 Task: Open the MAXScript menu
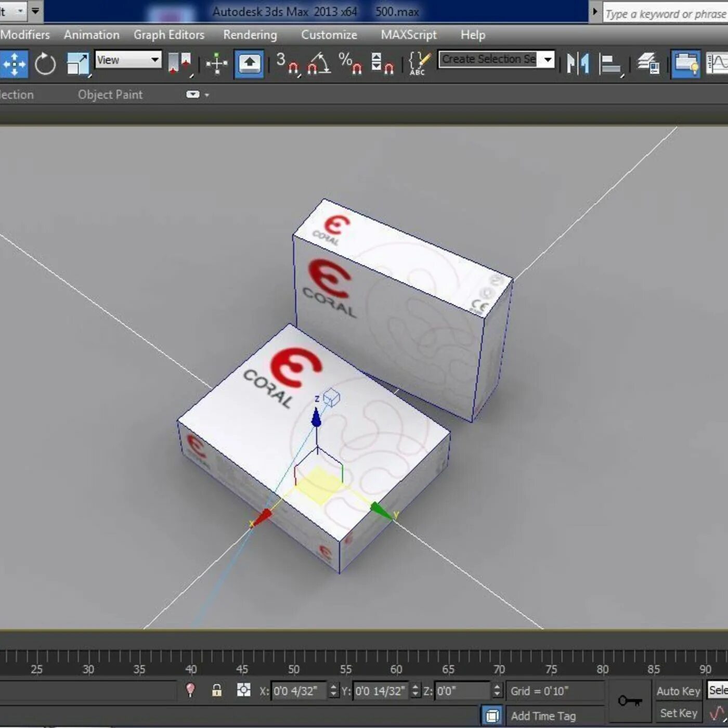point(409,35)
